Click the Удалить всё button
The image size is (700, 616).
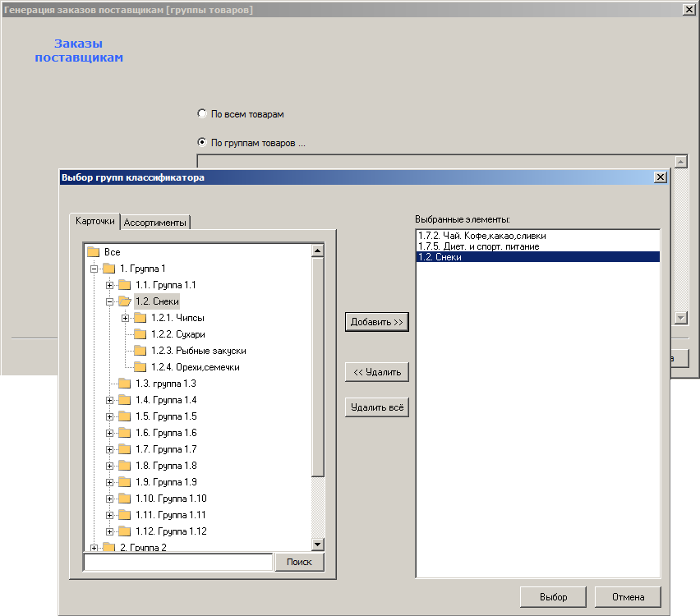coord(377,407)
